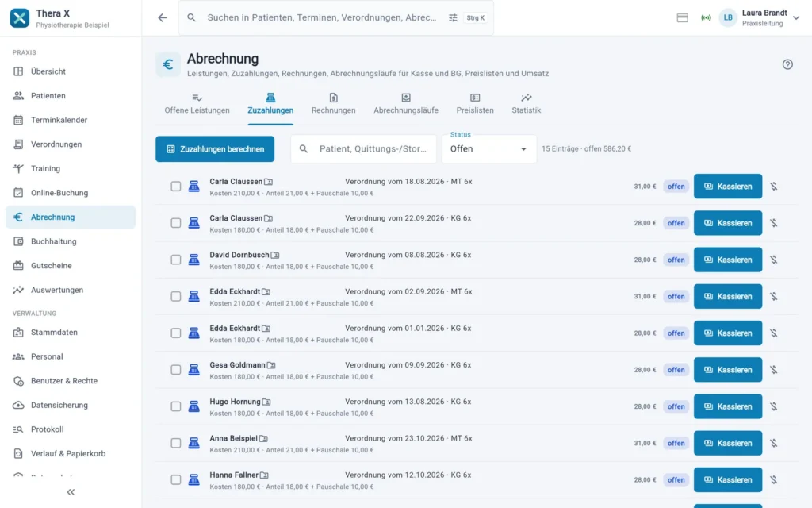Screen dimensions: 812x508
Task: Open patient card icon next to Hanna Fallner
Action: click(265, 475)
